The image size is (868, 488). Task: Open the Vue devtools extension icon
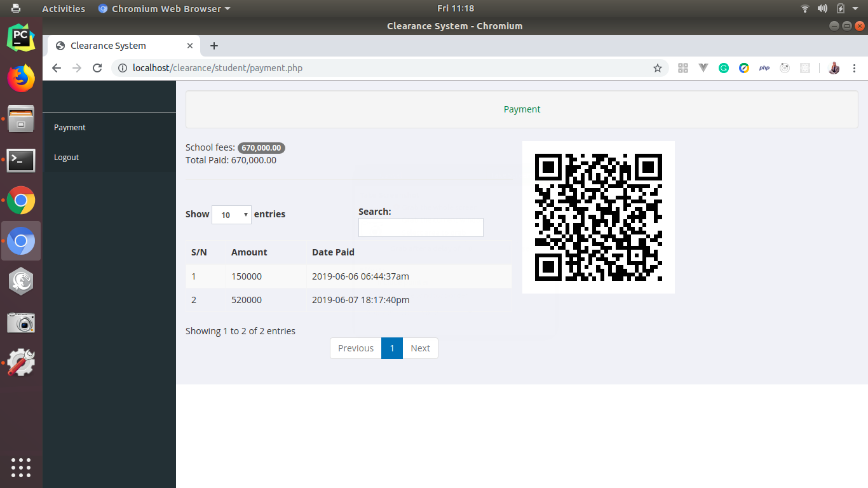pos(703,68)
